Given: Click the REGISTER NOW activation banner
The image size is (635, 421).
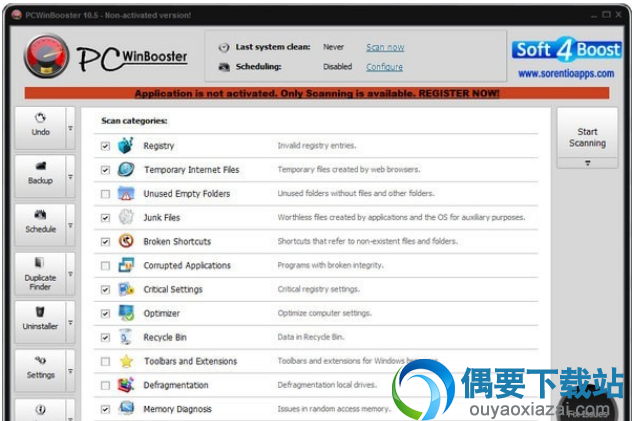Looking at the screenshot, I should [317, 94].
